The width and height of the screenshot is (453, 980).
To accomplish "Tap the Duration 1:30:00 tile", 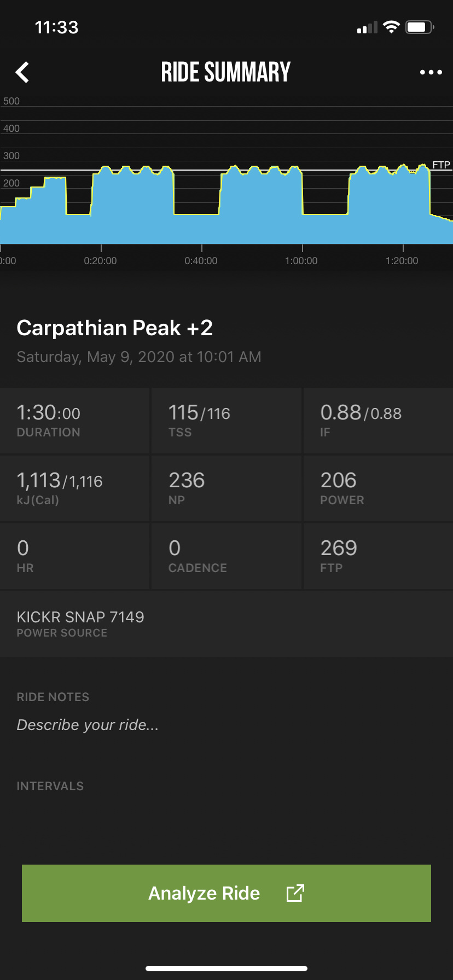I will point(75,421).
